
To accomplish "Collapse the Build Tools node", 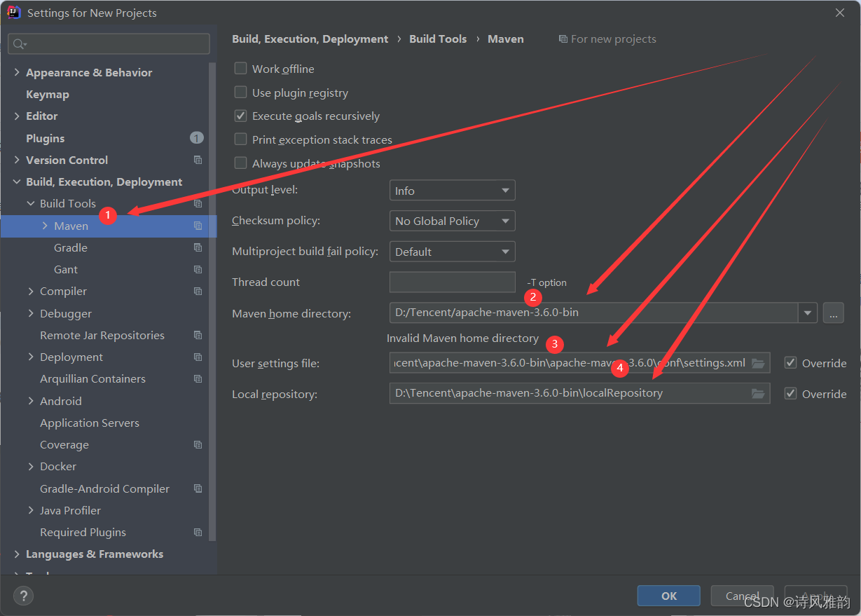I will point(31,203).
